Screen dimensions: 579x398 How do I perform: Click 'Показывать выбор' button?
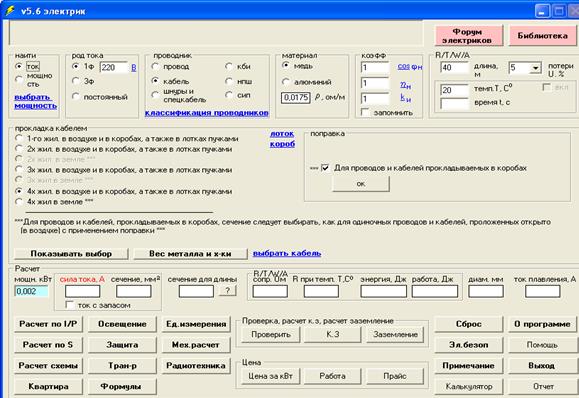71,254
